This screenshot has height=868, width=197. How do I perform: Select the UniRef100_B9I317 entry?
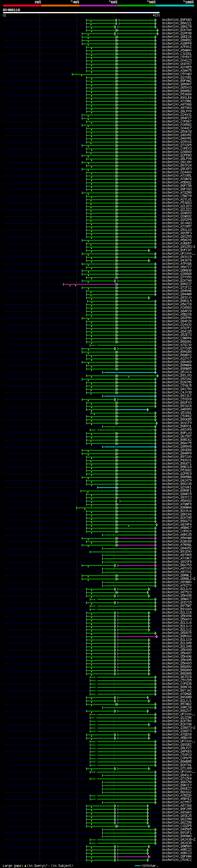coord(177,396)
